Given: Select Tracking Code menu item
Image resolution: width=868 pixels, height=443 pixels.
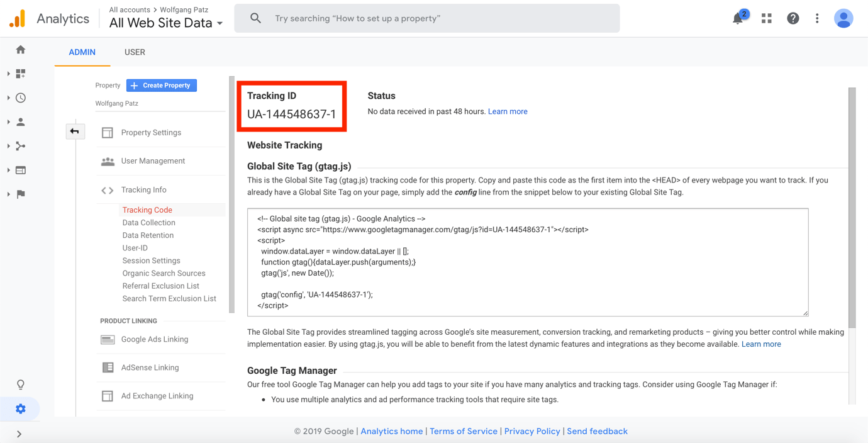Looking at the screenshot, I should pos(147,210).
